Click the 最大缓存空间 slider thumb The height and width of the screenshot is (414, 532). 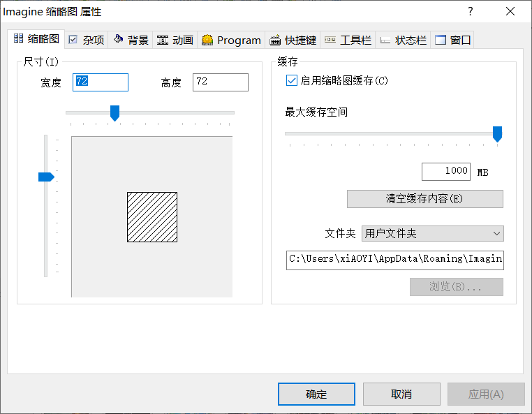click(497, 134)
